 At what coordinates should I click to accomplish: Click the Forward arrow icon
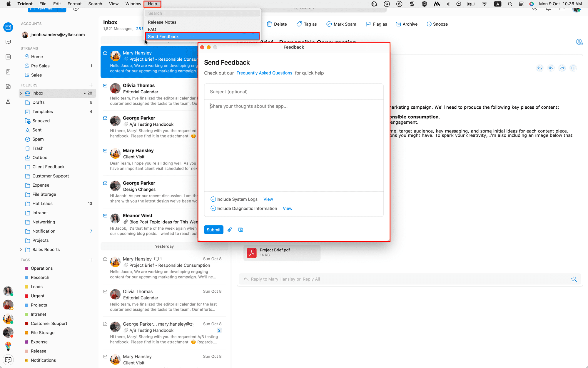562,68
